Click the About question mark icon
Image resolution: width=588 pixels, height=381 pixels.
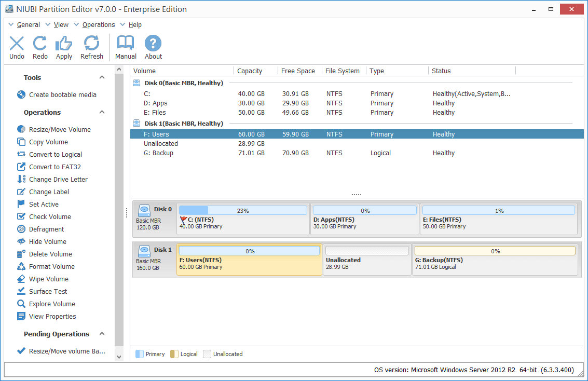click(x=153, y=43)
